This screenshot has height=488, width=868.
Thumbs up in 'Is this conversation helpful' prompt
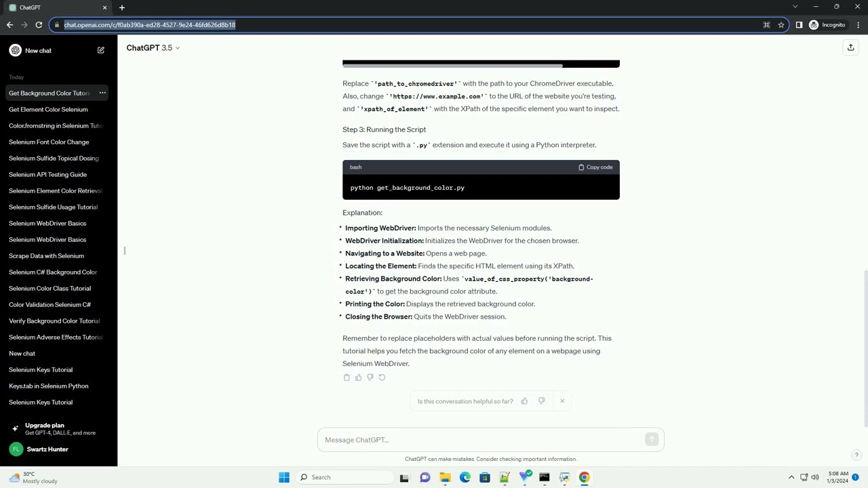[x=524, y=401]
